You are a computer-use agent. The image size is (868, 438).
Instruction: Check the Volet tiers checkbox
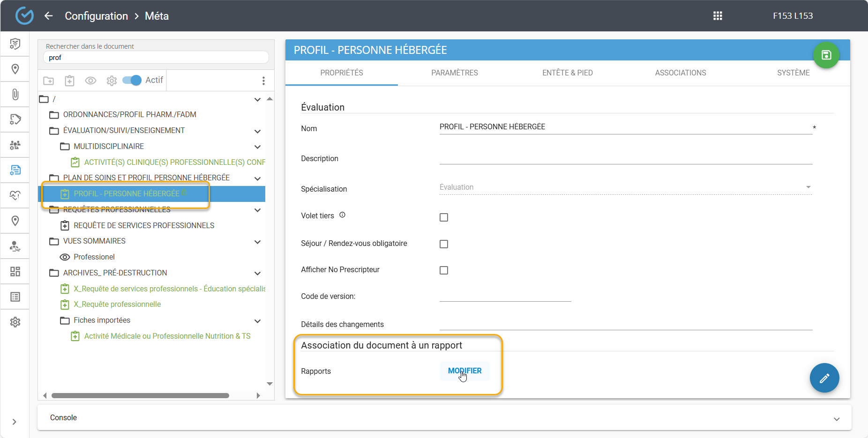pos(443,217)
